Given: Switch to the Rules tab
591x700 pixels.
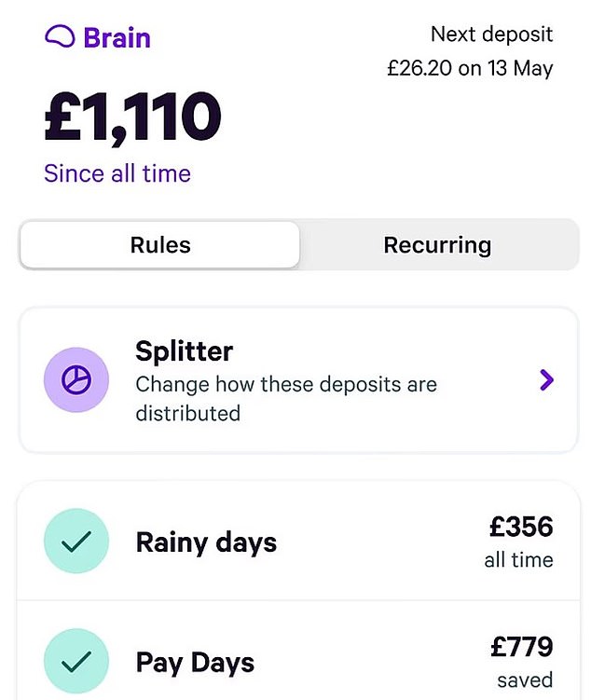Looking at the screenshot, I should (160, 245).
